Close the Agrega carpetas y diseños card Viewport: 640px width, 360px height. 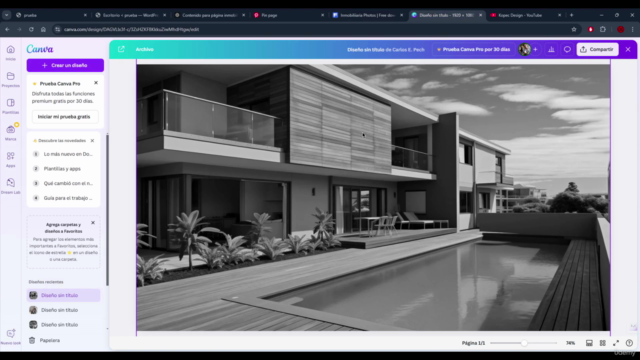[x=93, y=223]
